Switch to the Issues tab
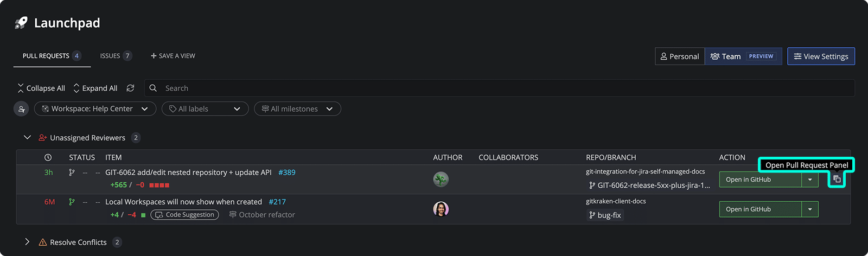Image resolution: width=868 pixels, height=256 pixels. [116, 56]
